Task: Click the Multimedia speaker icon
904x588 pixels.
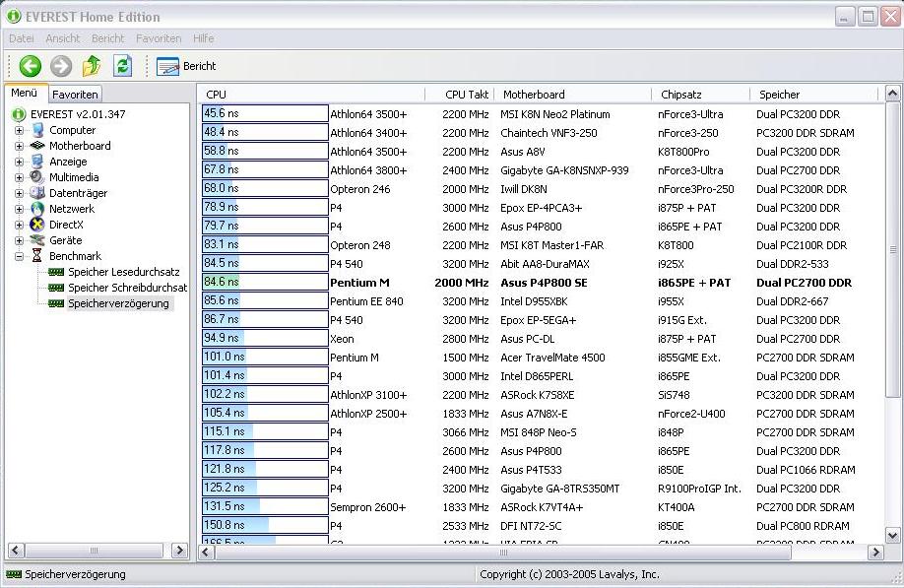Action: pyautogui.click(x=36, y=177)
